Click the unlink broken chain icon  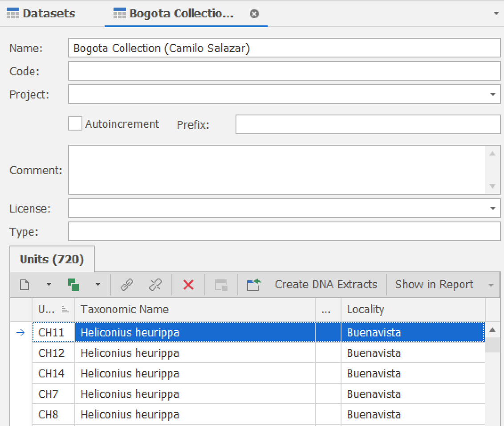[155, 285]
